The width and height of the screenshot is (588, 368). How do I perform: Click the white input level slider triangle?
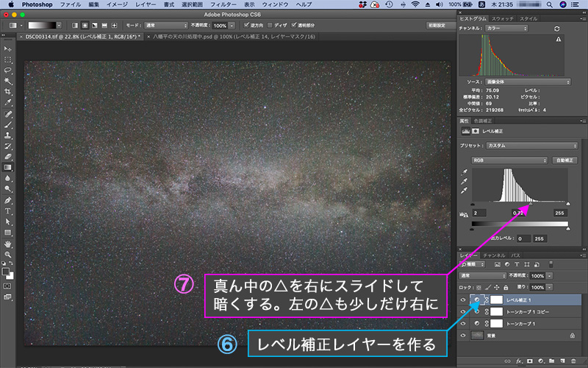point(567,204)
